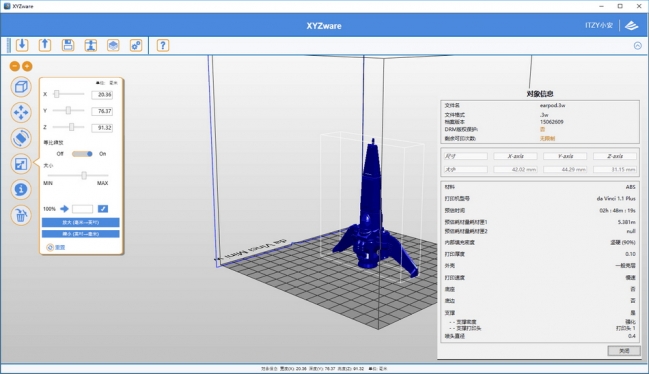Click the orange zoom in plus button
The height and width of the screenshot is (374, 649).
(27, 66)
